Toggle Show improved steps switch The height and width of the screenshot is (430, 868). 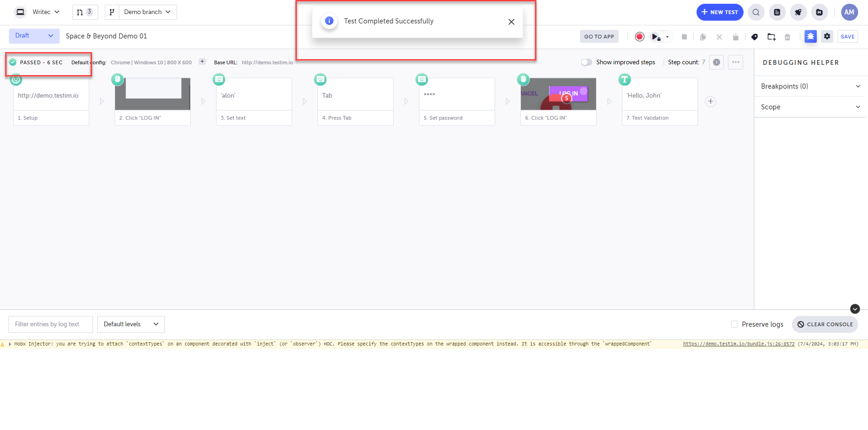pos(586,62)
